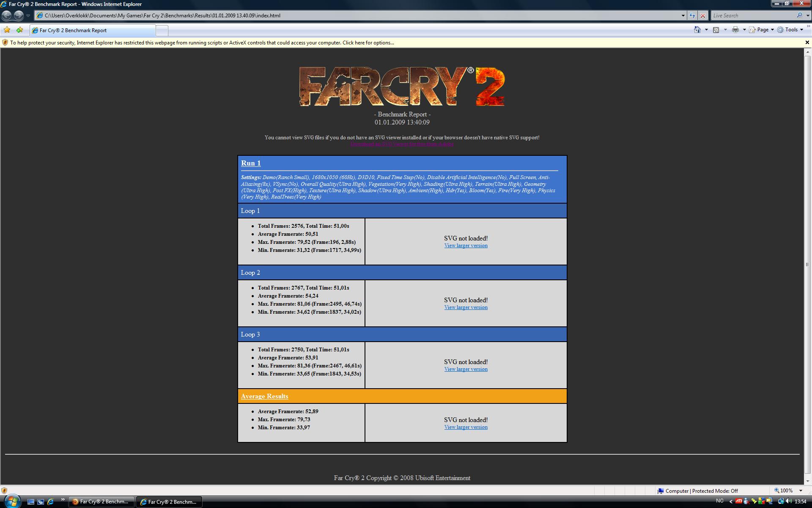Open ATI Catalyst tray icon
The width and height of the screenshot is (812, 508).
738,502
